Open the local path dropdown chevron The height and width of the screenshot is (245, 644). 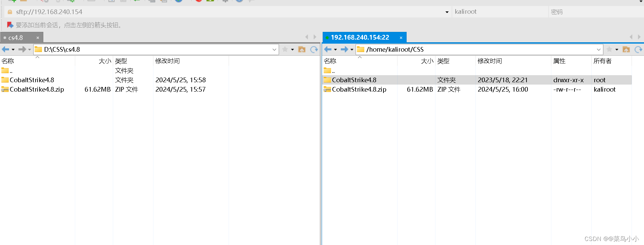(274, 50)
